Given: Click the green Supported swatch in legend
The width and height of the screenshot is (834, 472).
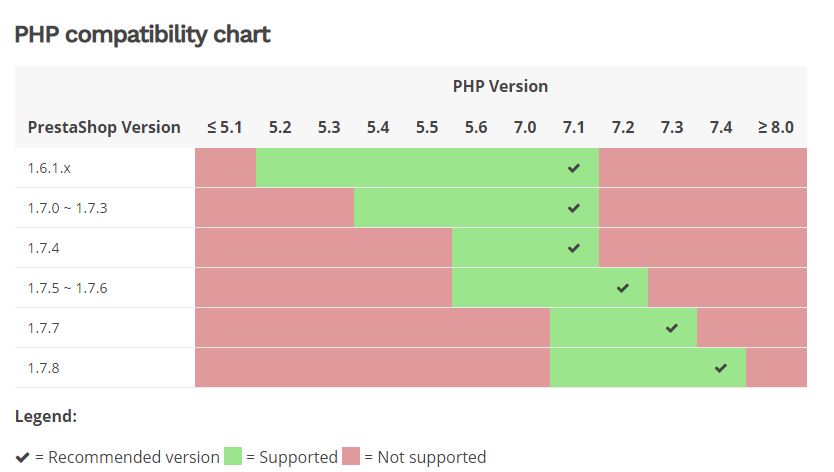Looking at the screenshot, I should click(x=234, y=457).
